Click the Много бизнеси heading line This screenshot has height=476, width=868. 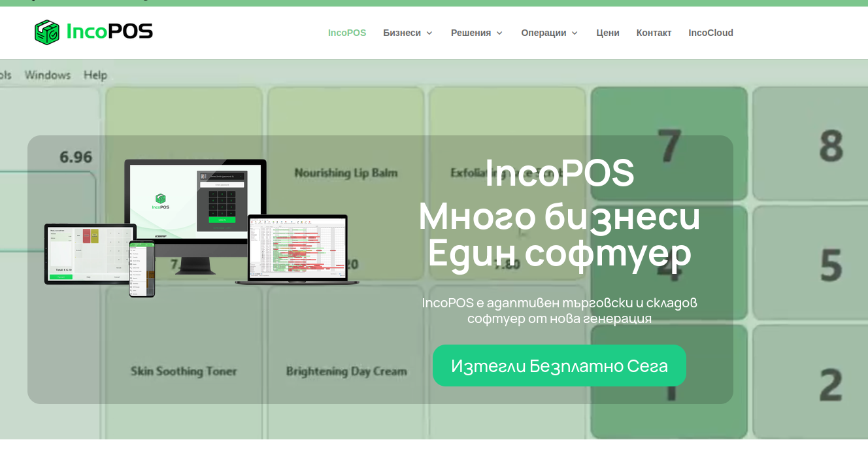coord(559,216)
